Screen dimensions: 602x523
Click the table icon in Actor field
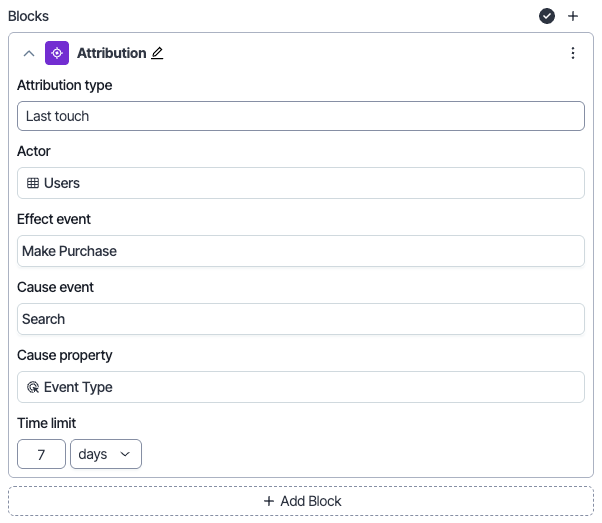33,183
